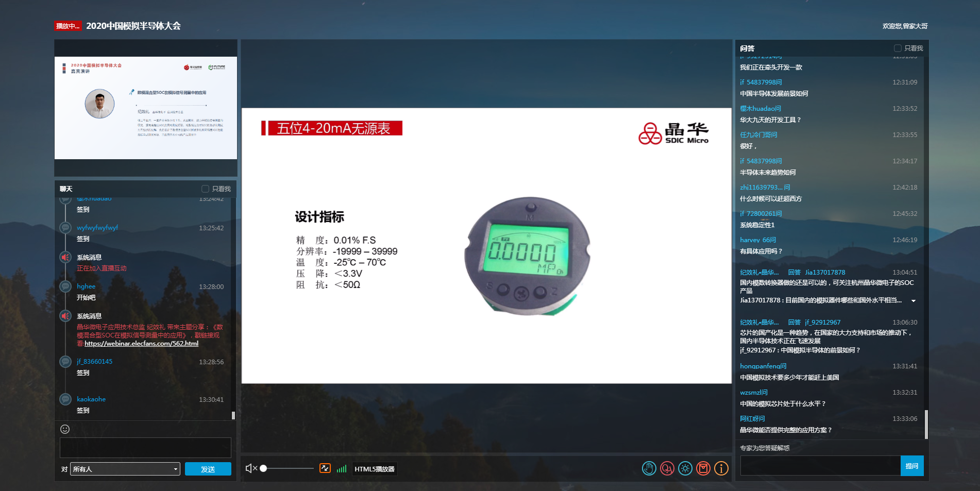Click the 播放中 live status badge
The image size is (980, 491).
click(x=68, y=26)
